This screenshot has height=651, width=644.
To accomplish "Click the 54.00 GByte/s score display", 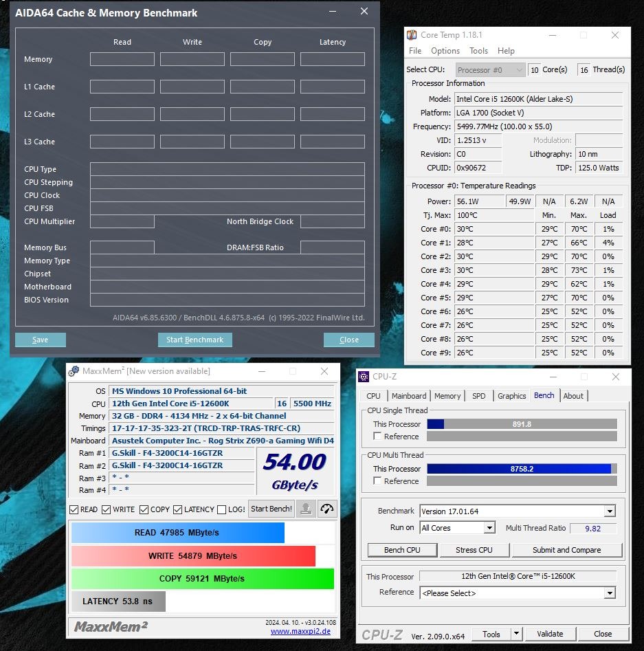I will pos(295,471).
